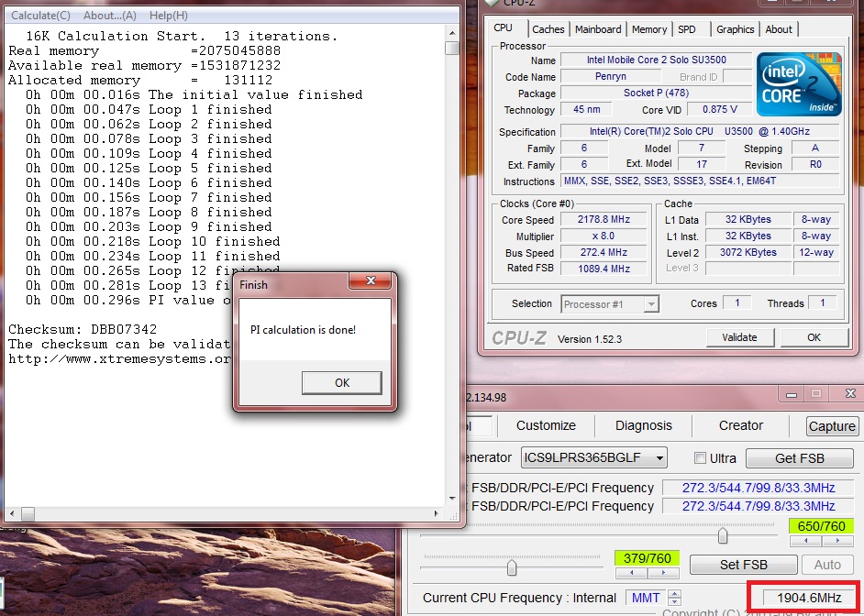
Task: Click OK in the Finish dialog
Action: 341,382
